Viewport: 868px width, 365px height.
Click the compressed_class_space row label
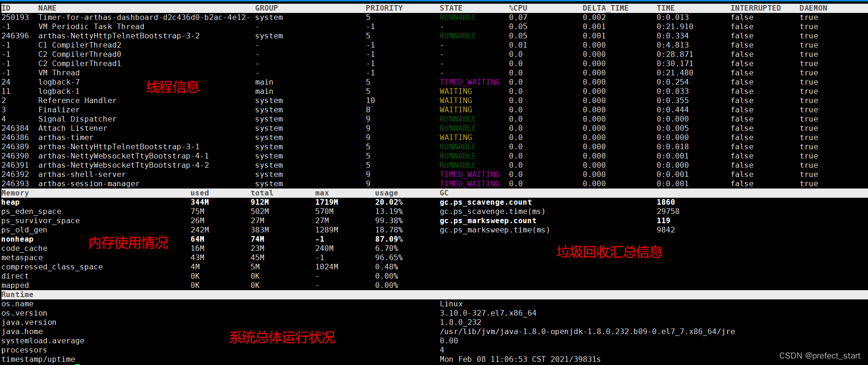[x=52, y=267]
